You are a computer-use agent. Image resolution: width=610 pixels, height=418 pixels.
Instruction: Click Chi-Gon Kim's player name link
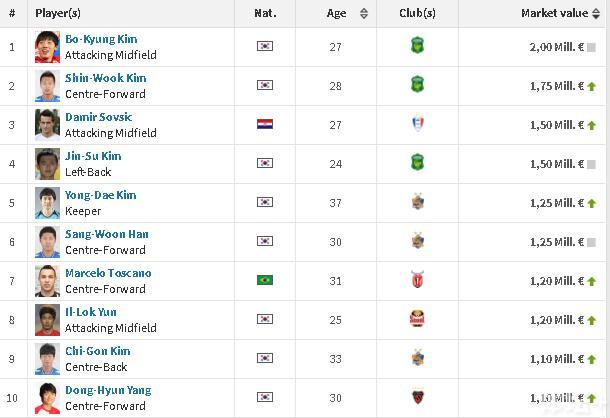(x=97, y=351)
